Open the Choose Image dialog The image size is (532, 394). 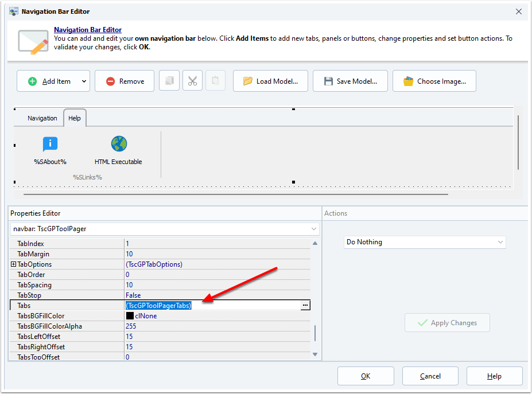tap(434, 81)
